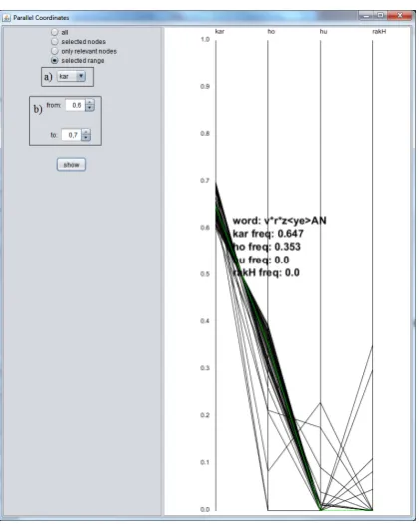Click the 0.0 scale label
Screen dimensions: 420x524
click(205, 509)
